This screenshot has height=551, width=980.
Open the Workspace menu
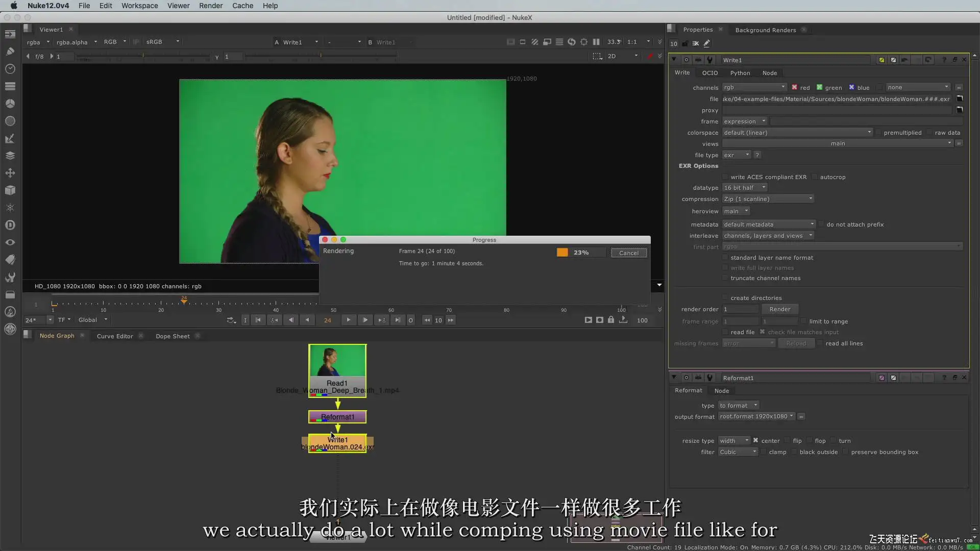coord(139,6)
